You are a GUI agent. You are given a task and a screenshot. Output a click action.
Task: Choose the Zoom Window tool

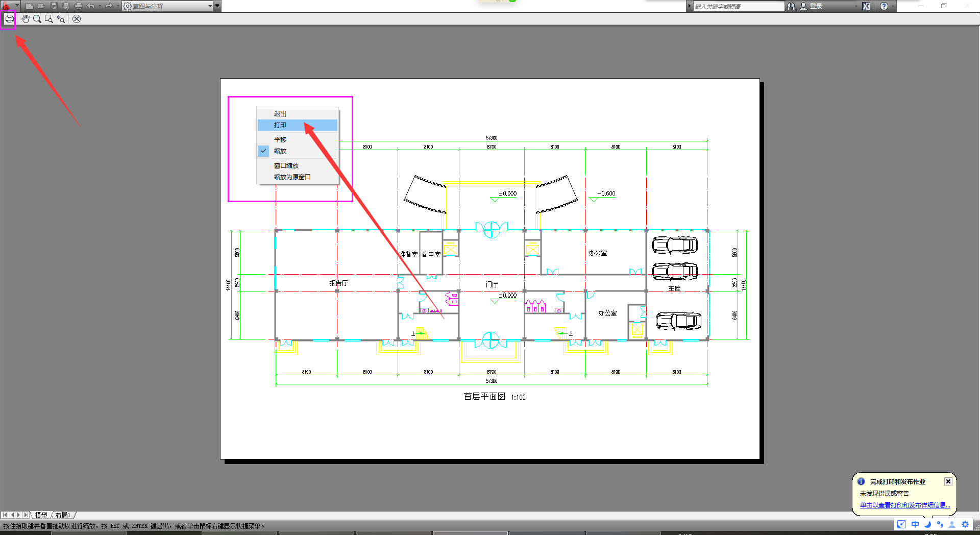click(49, 19)
